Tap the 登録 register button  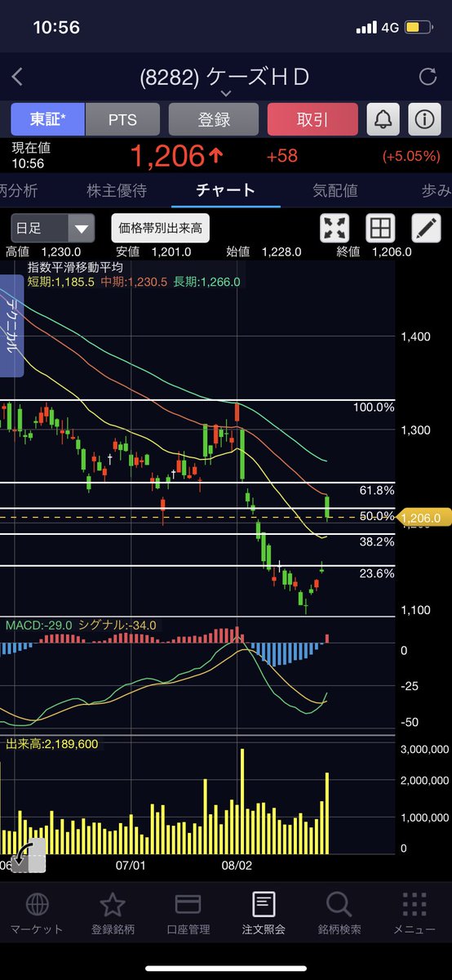214,119
